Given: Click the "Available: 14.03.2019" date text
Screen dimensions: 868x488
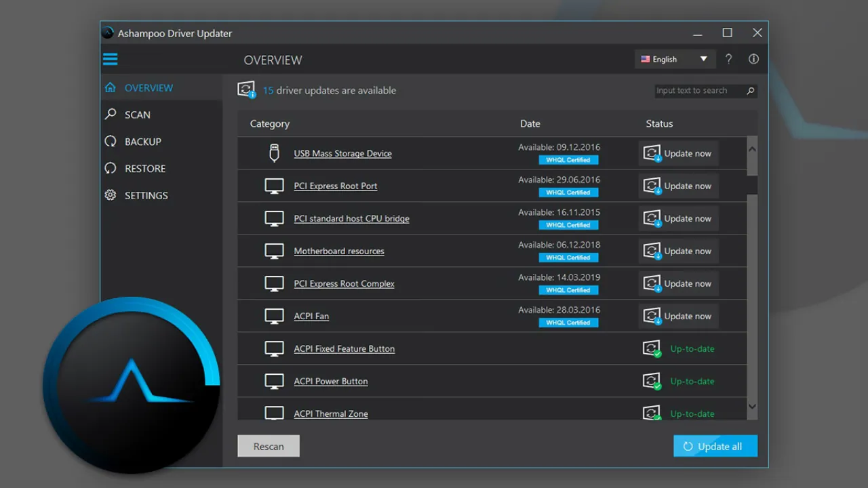Looking at the screenshot, I should [x=559, y=277].
